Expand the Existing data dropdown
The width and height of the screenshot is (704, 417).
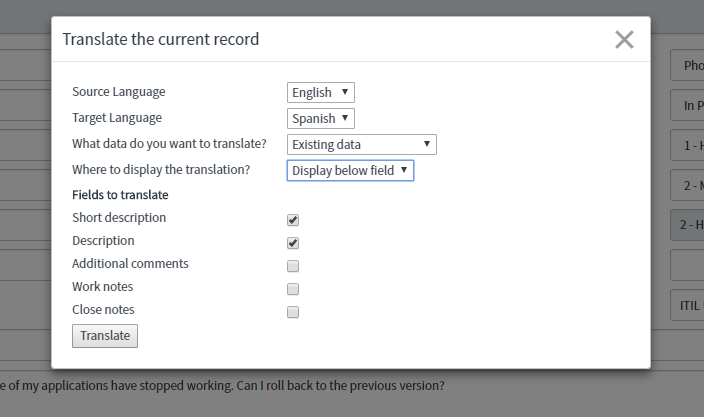pos(361,145)
